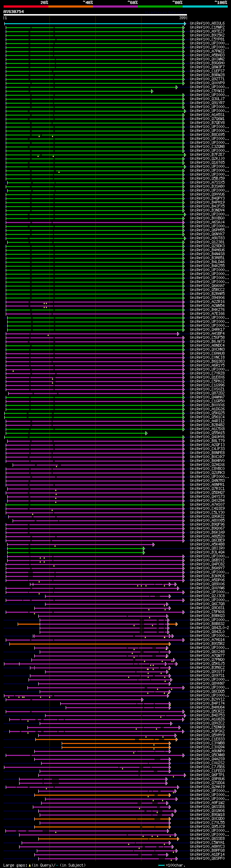
Task: Click hit label UniRef100_Q91YR7
Action: [x=207, y=103]
